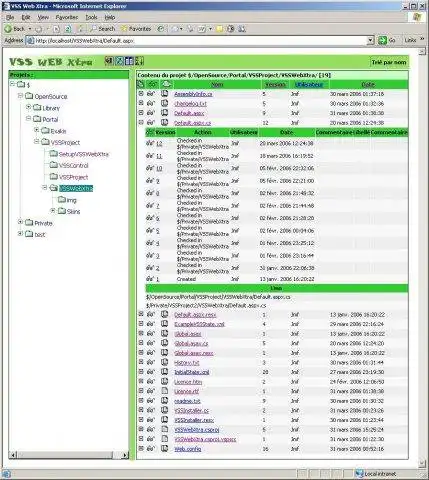The height and width of the screenshot is (480, 429).
Task: Click the IE Back button
Action: [15, 29]
